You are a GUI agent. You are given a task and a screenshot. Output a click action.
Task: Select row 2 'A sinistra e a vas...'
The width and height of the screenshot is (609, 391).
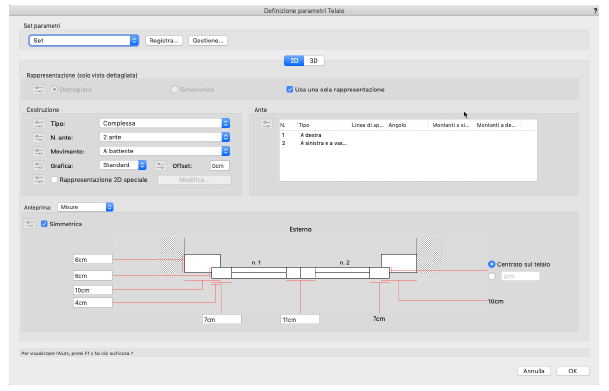pos(408,143)
